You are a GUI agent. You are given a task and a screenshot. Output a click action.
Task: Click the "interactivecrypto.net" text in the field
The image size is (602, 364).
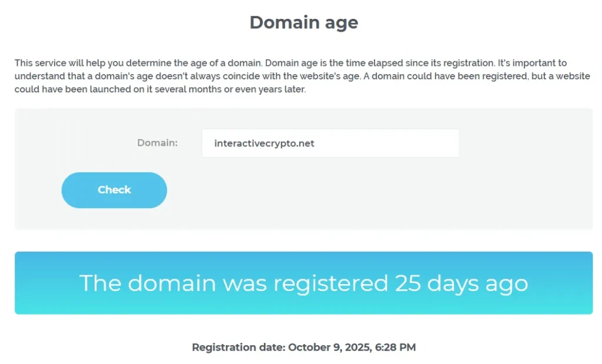[x=264, y=143]
